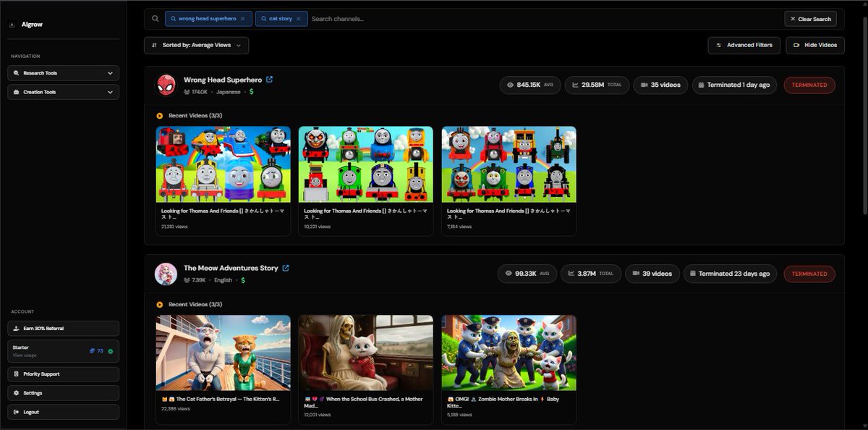
Task: Click the Clear Search button
Action: pos(810,19)
